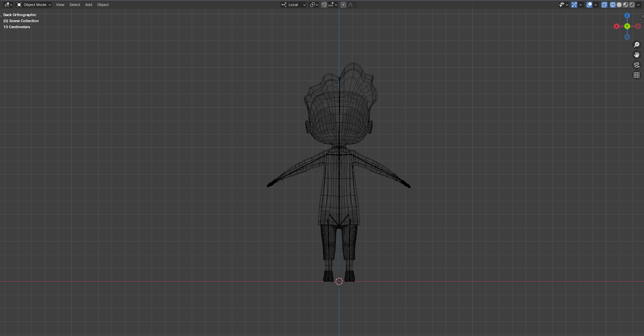This screenshot has height=336, width=644.
Task: Open the shading options dropdown arrow
Action: [x=638, y=5]
